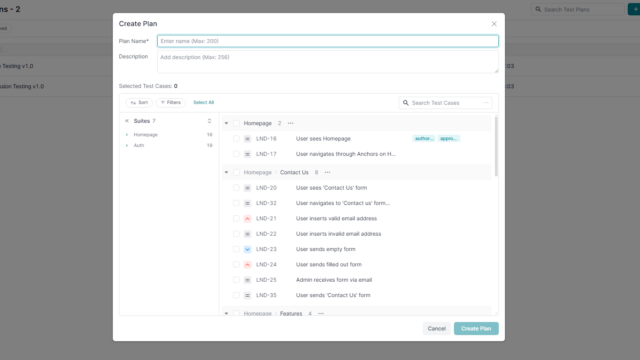Viewport: 640px width, 360px height.
Task: Open 'User inserts invalid email address'
Action: 338,234
